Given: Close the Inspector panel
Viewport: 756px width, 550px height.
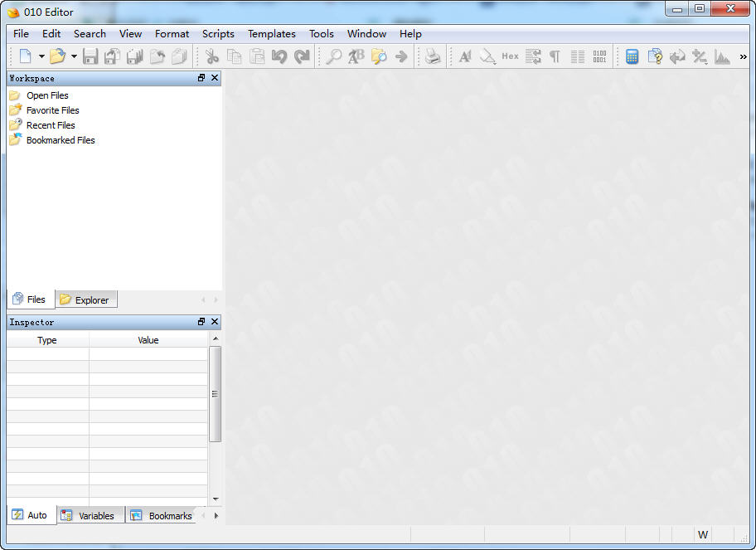Looking at the screenshot, I should tap(215, 321).
